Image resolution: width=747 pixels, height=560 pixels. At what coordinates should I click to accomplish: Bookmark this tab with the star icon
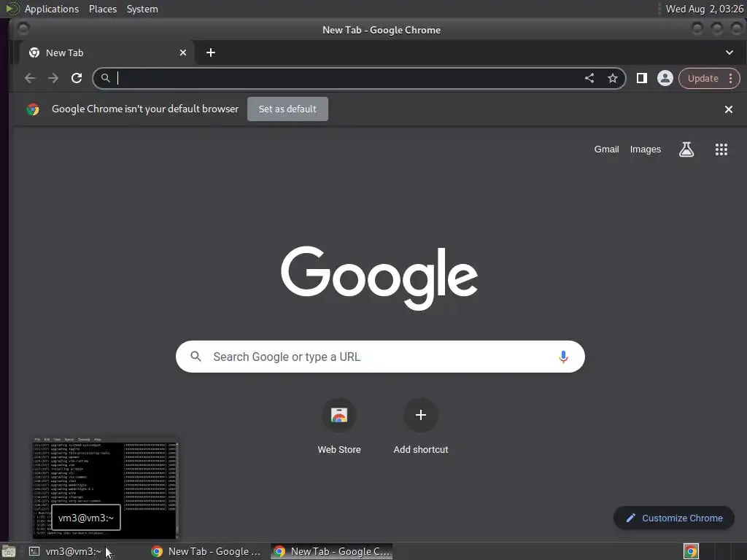[x=613, y=78]
